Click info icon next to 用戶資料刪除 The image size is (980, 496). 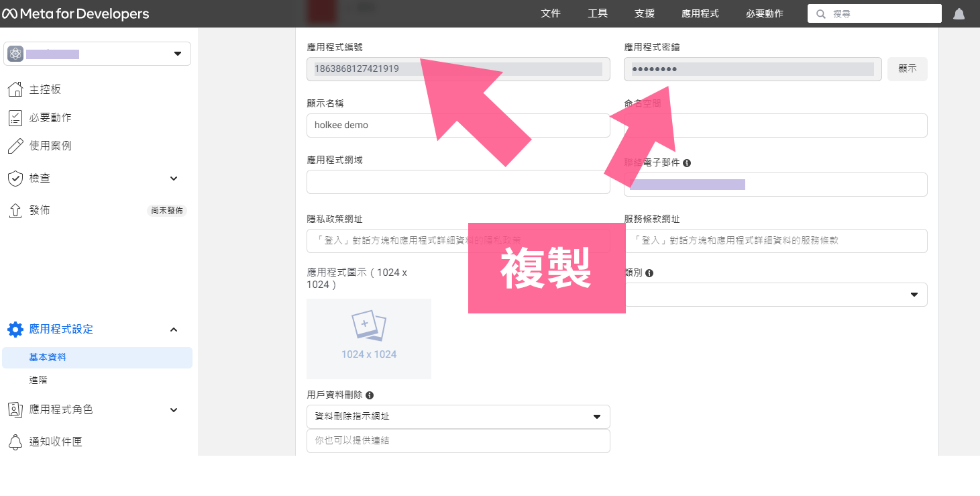pos(370,395)
